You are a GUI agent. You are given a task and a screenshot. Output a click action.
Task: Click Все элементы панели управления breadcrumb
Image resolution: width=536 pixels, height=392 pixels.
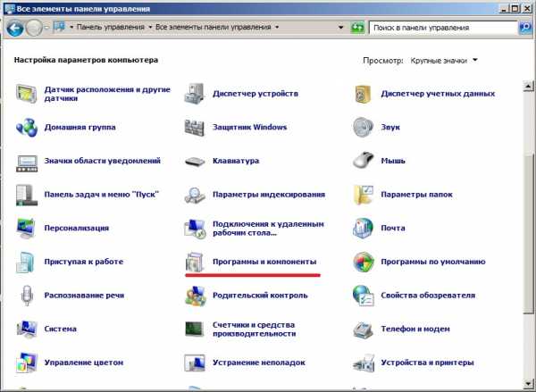pyautogui.click(x=214, y=27)
